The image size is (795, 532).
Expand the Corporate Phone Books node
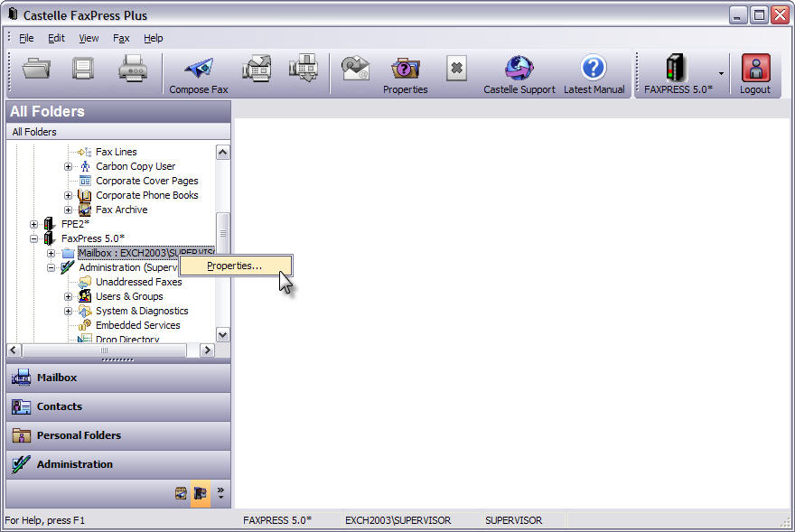click(x=68, y=196)
